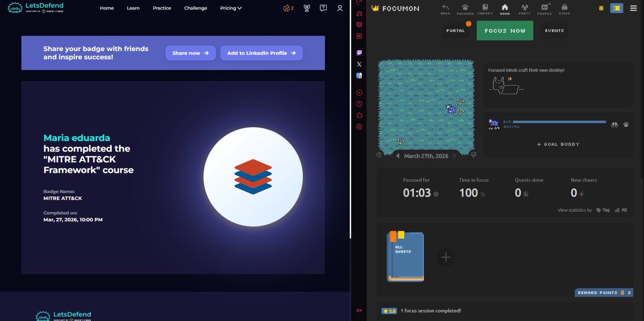Open Practice in LetsDefend navigation
The height and width of the screenshot is (321, 644).
click(x=162, y=8)
